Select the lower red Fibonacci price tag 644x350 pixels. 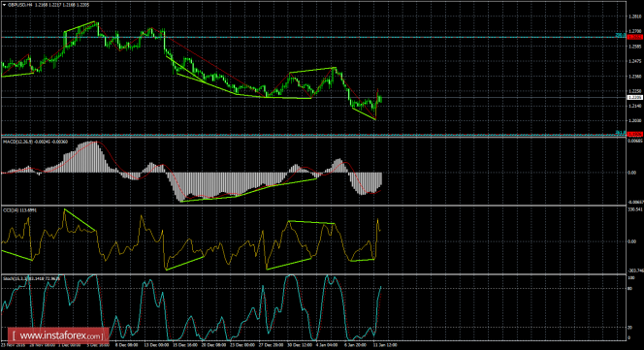pyautogui.click(x=635, y=134)
